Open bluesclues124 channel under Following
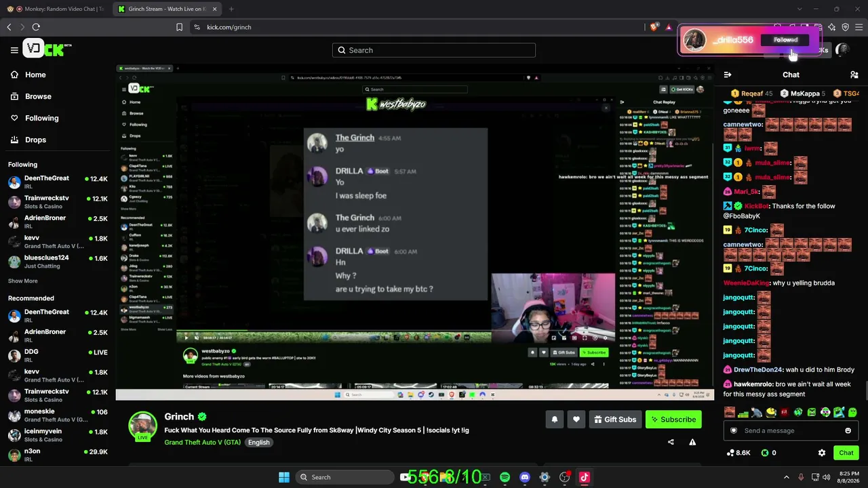The image size is (868, 488). pyautogui.click(x=58, y=262)
